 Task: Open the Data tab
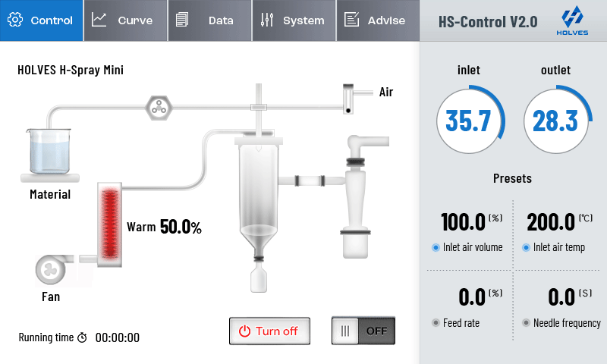[x=209, y=20]
